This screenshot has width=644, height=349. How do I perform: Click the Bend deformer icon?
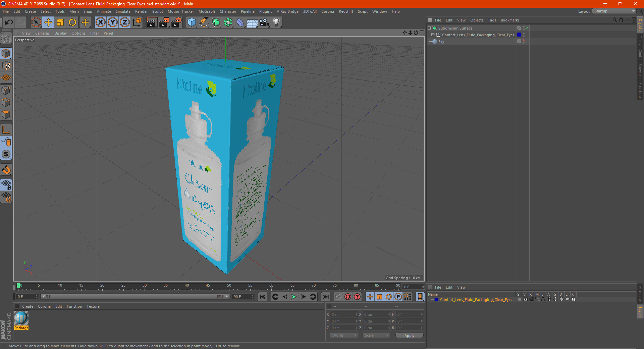coord(240,22)
